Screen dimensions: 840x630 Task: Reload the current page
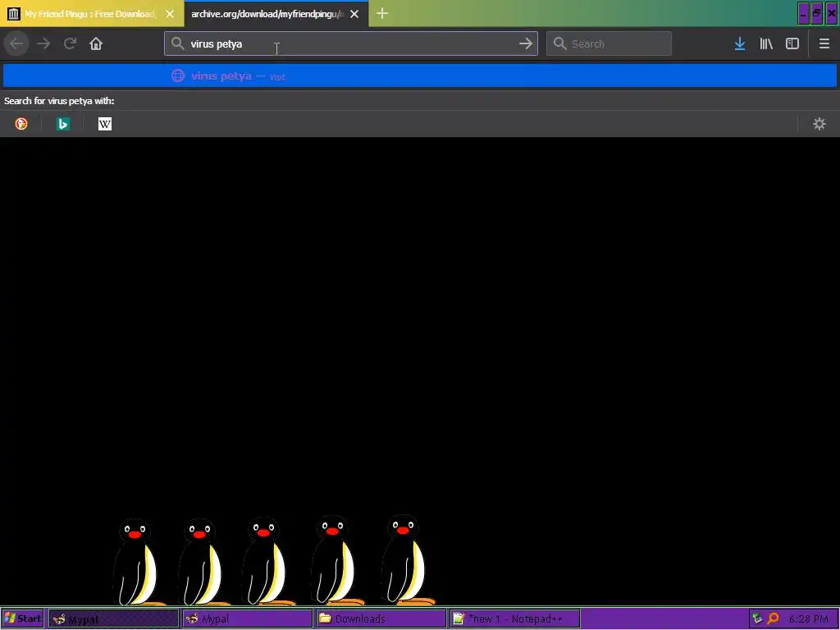pos(70,43)
